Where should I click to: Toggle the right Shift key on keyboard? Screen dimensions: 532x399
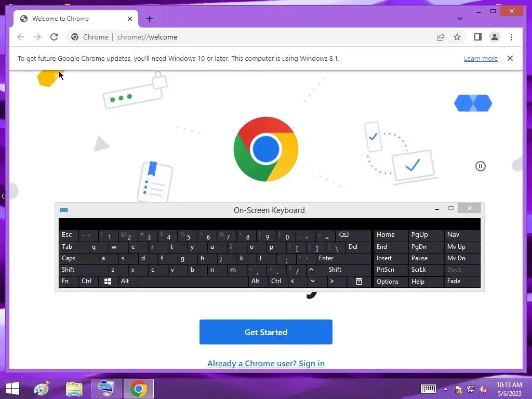click(349, 270)
